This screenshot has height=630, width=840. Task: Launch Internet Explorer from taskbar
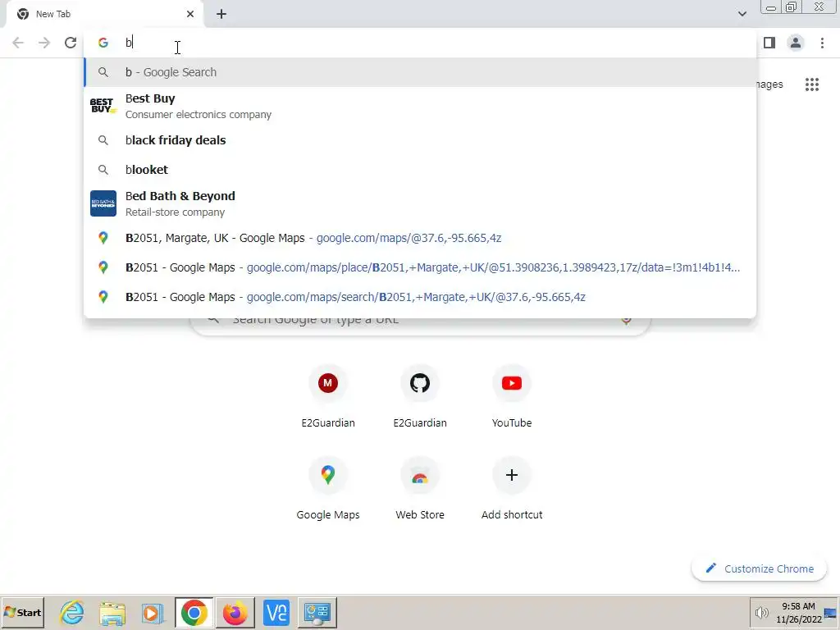pyautogui.click(x=72, y=613)
